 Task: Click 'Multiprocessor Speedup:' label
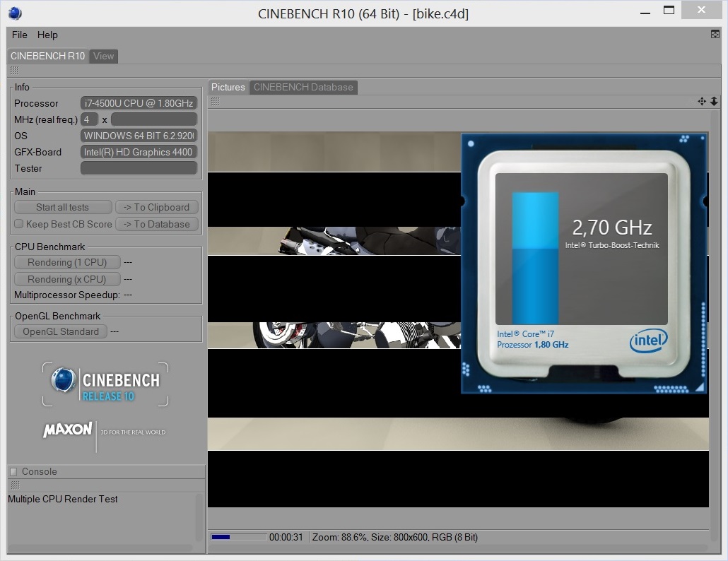click(67, 295)
